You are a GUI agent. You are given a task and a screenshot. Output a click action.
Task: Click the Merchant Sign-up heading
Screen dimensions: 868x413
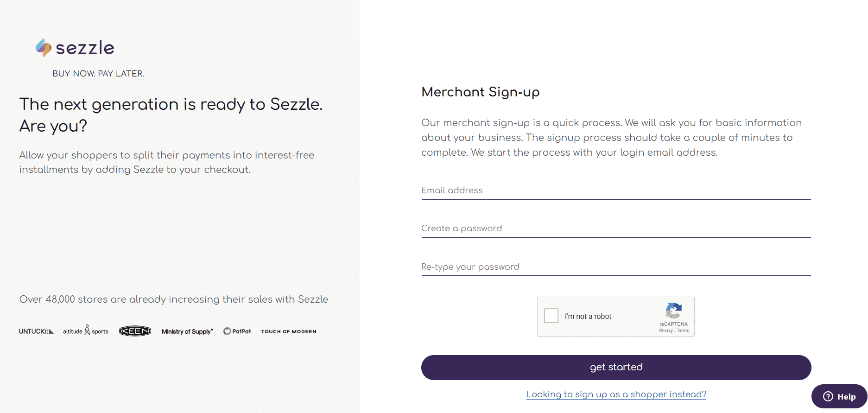pyautogui.click(x=481, y=92)
